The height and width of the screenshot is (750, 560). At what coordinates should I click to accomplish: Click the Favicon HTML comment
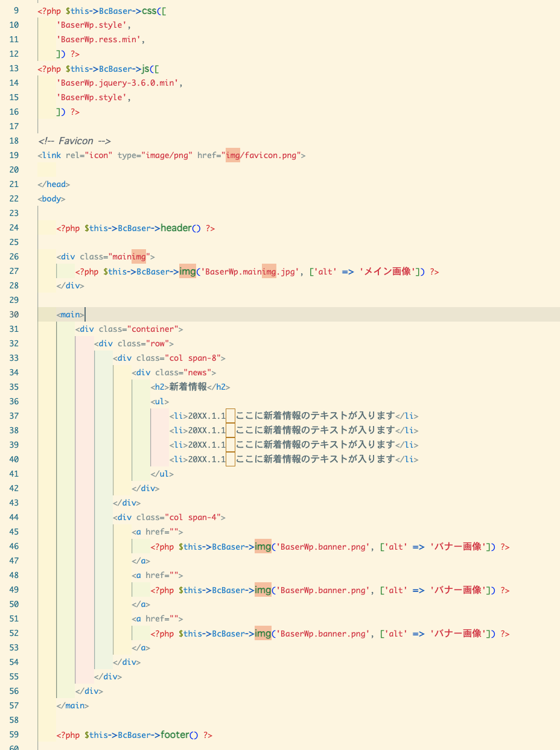(x=74, y=141)
